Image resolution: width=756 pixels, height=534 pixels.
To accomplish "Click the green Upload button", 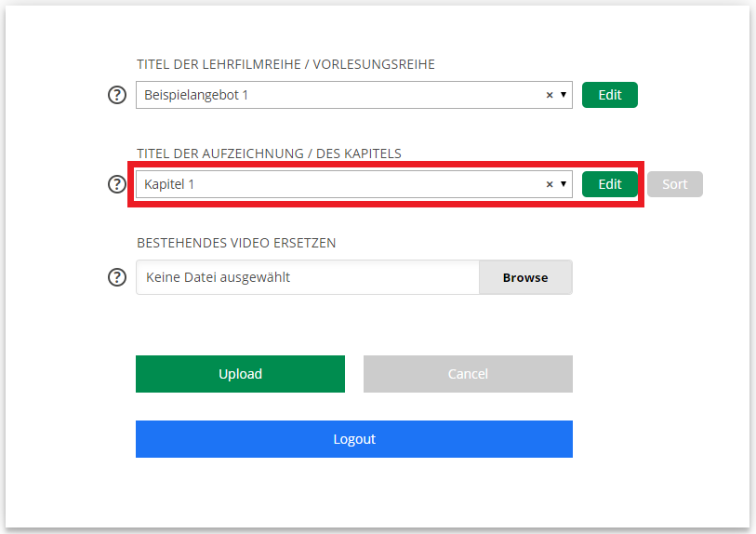I will (240, 374).
